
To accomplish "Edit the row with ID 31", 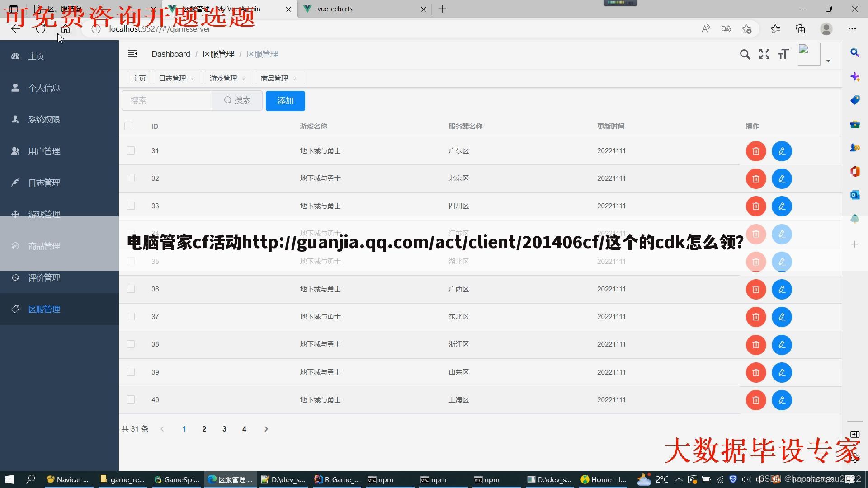I will coord(782,151).
